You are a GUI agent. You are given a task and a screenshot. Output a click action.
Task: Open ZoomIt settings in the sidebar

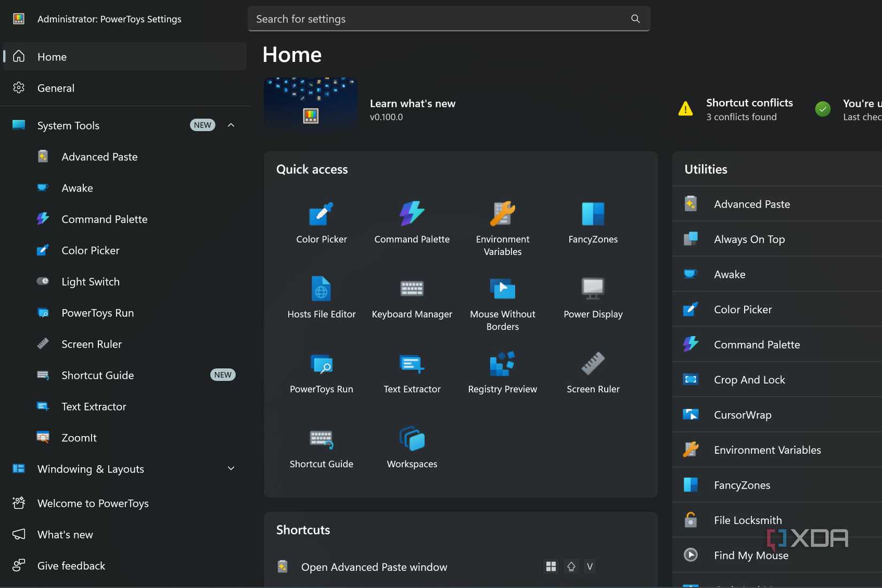pos(125,438)
